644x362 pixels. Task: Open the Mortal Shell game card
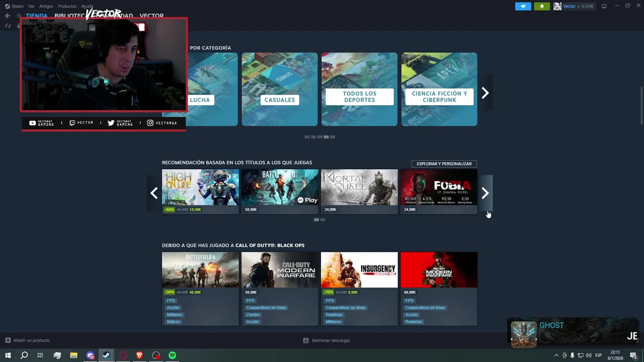pyautogui.click(x=359, y=192)
